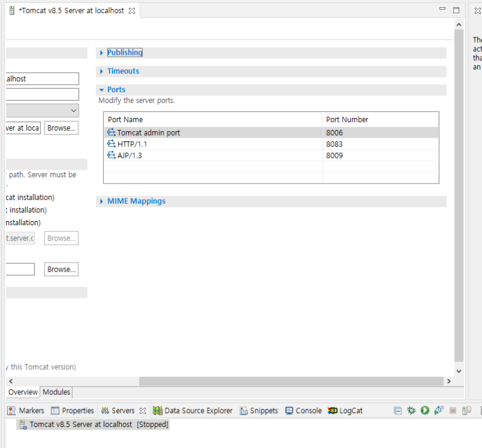Click the Publish to server icon
Screen dimensions: 482x448
pos(466,411)
